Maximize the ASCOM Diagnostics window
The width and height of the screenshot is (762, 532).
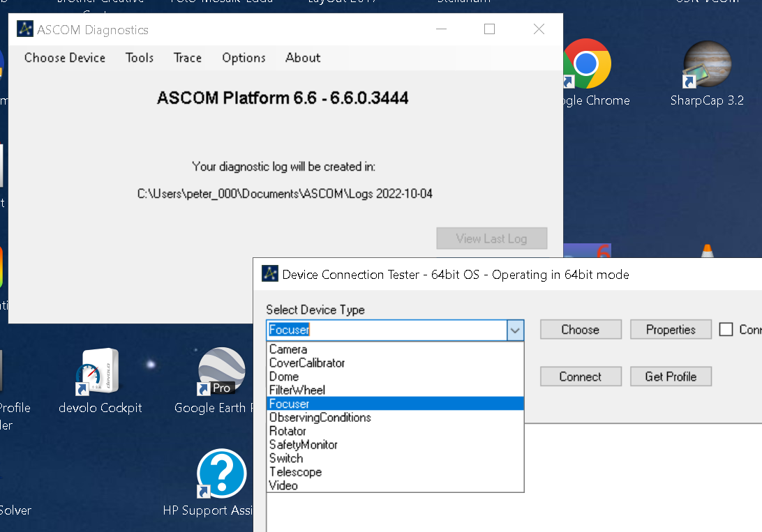click(489, 29)
